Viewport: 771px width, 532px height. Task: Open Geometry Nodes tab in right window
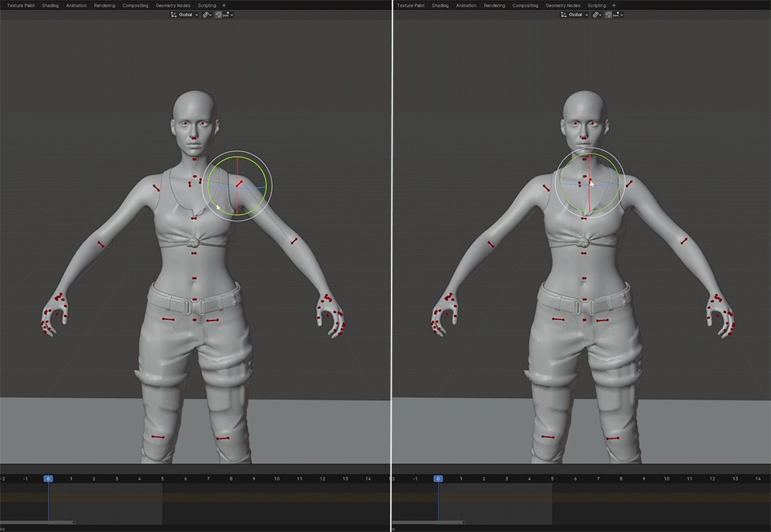point(562,5)
